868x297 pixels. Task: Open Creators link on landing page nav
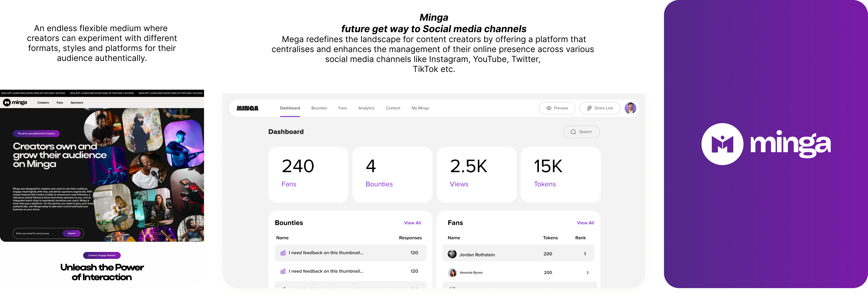[43, 103]
